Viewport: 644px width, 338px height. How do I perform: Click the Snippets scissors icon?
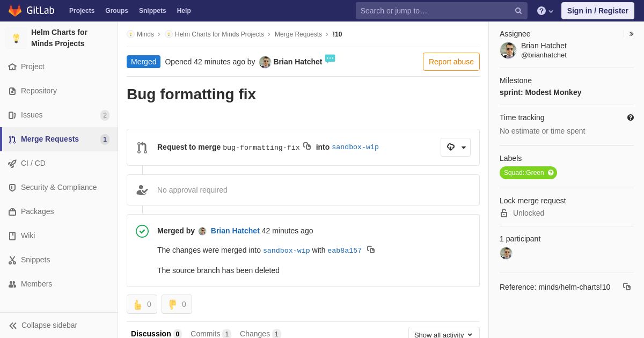click(12, 260)
